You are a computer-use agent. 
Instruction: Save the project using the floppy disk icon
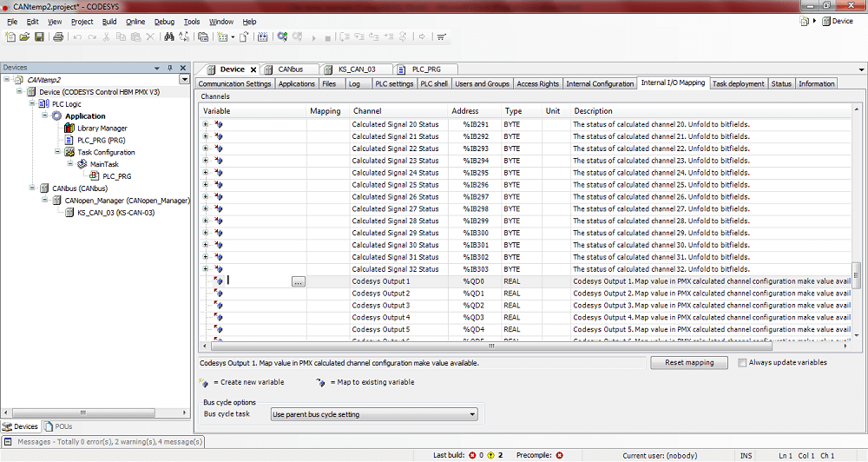[39, 36]
